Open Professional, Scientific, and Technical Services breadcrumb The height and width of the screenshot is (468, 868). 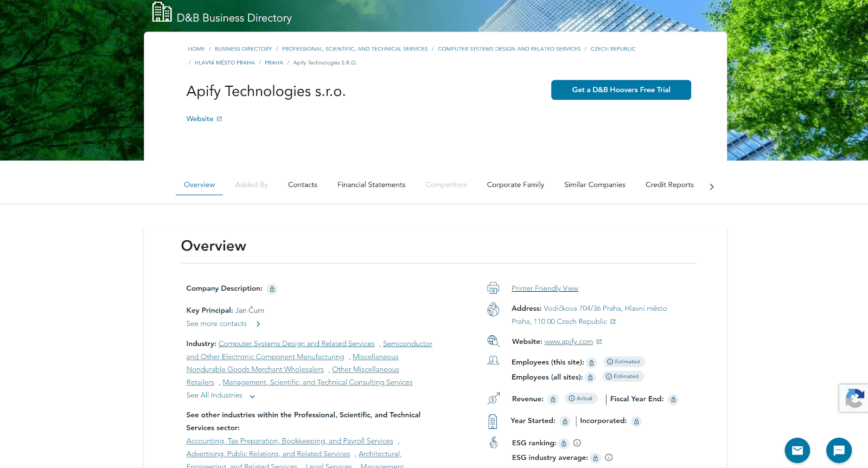click(x=355, y=49)
